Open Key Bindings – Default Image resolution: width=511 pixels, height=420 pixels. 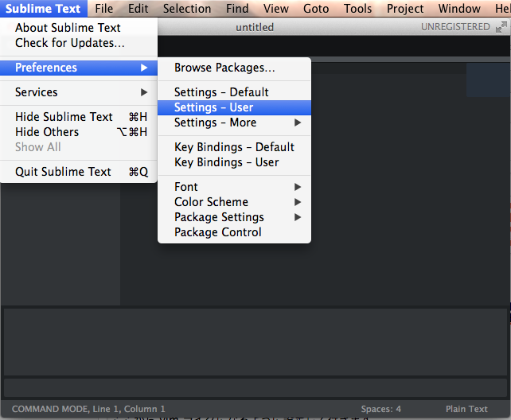[234, 147]
